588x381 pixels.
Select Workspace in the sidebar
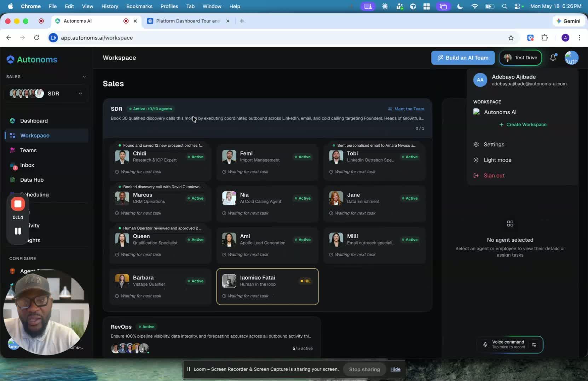click(46, 136)
